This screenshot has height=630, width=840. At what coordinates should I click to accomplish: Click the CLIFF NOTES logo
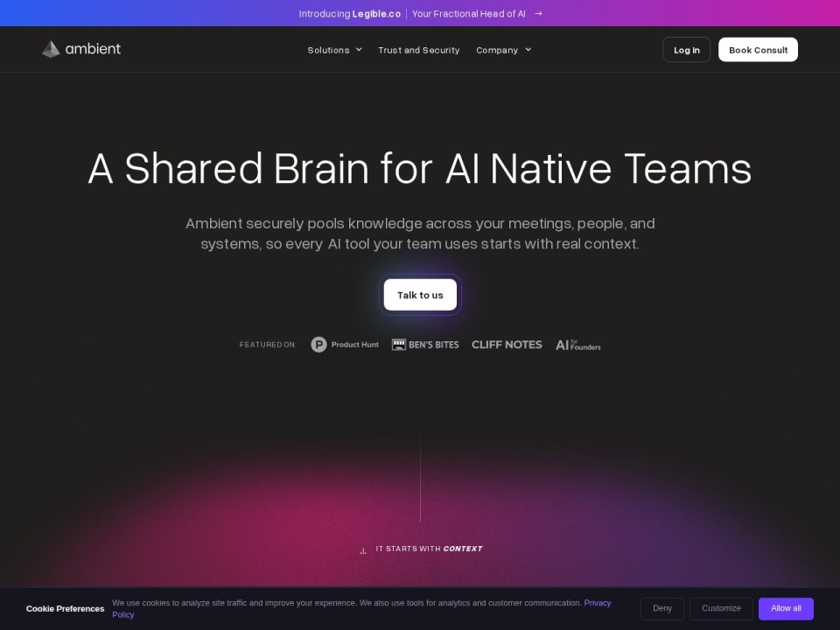click(507, 345)
